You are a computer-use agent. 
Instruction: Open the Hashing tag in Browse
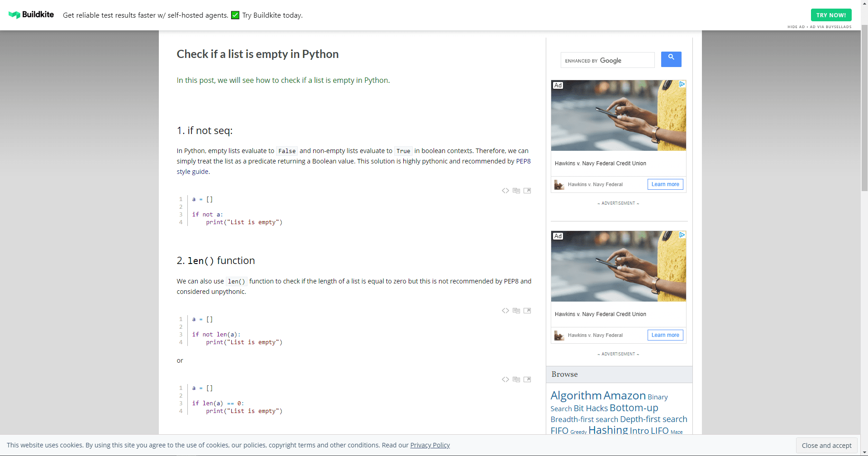[608, 430]
